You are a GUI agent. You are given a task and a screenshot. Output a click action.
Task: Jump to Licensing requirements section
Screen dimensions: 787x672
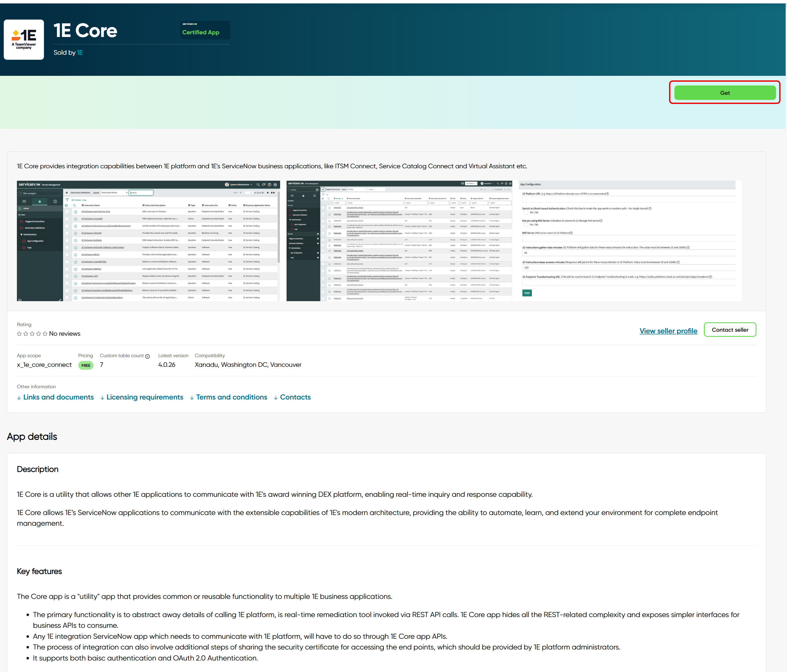144,397
